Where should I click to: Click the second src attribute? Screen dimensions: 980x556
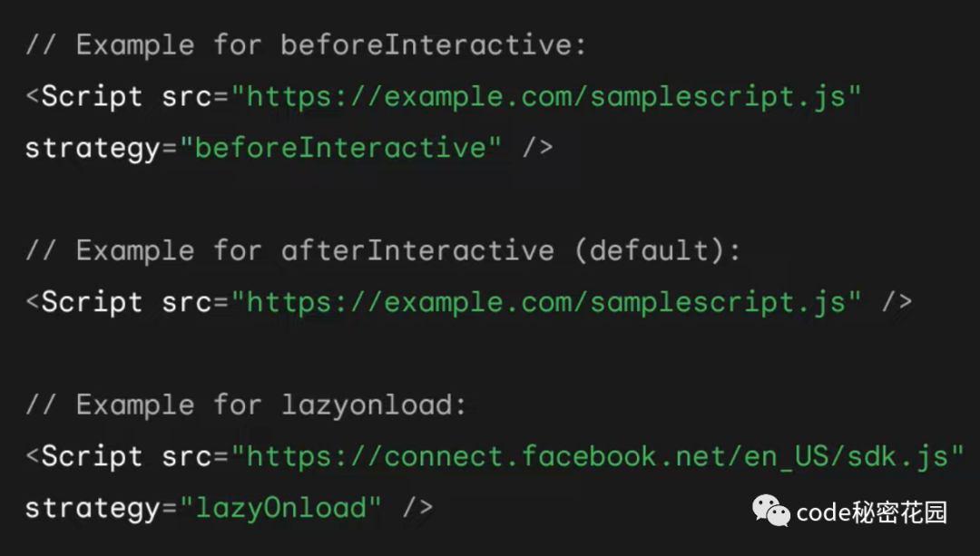186,304
